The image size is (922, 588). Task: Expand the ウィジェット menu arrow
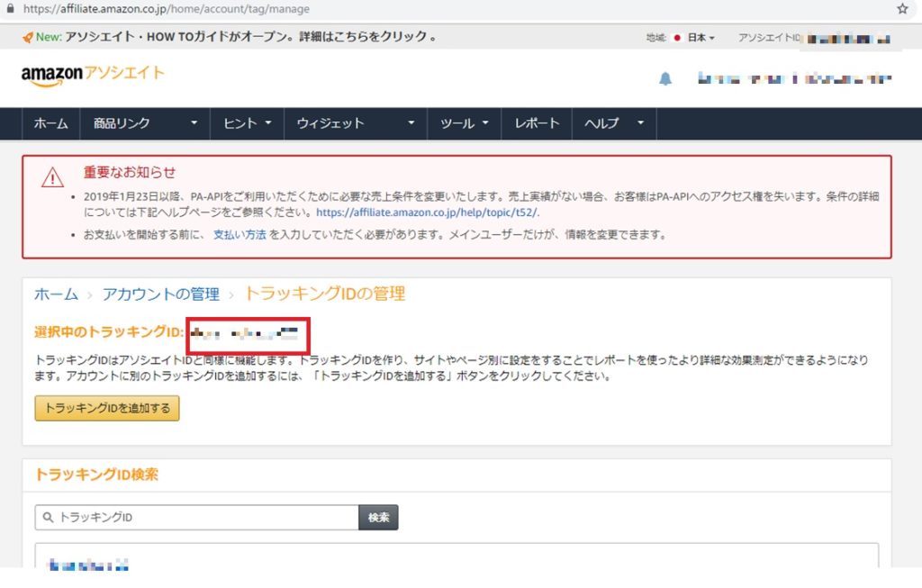(x=411, y=122)
